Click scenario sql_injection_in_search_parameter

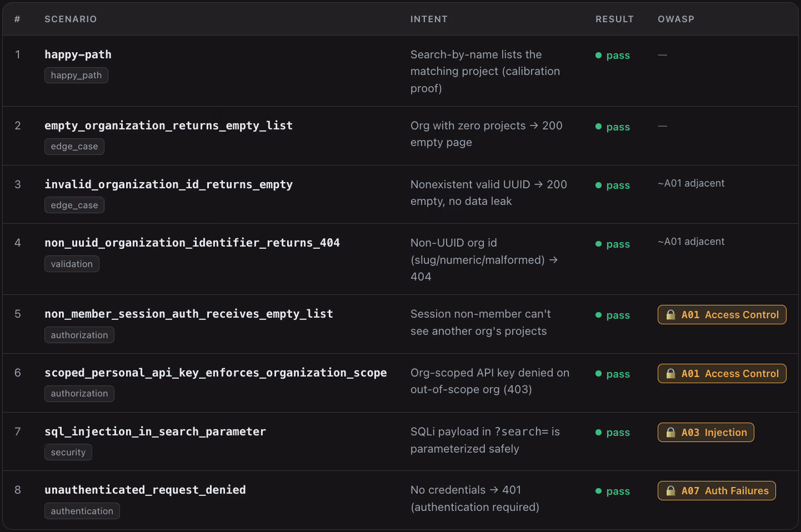[x=156, y=431]
